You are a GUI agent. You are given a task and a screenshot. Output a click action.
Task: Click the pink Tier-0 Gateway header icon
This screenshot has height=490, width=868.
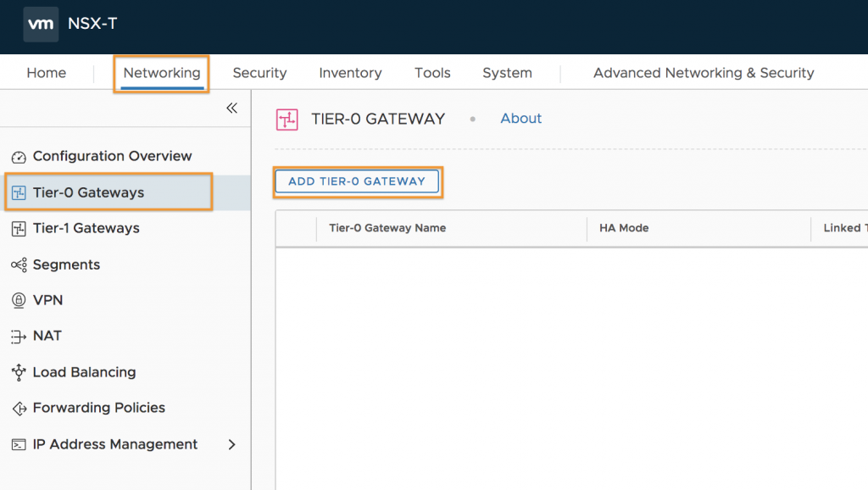[287, 119]
